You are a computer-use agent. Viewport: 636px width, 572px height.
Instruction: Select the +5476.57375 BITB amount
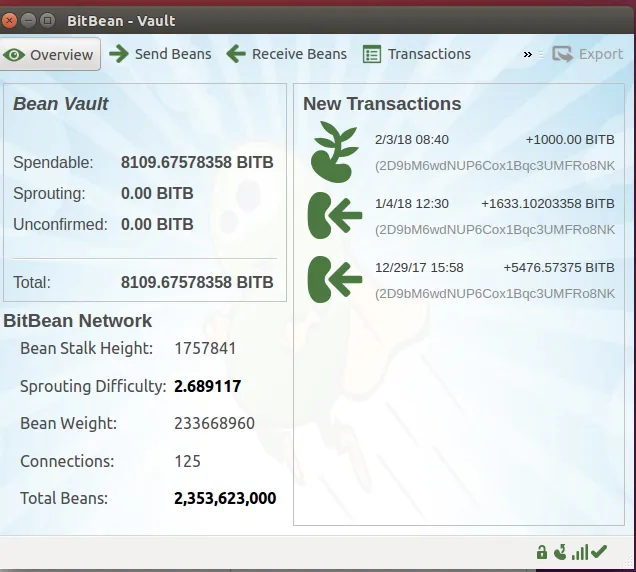click(559, 267)
